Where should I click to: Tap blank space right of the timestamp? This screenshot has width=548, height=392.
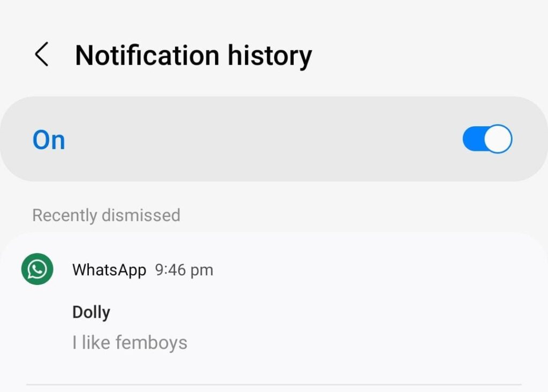point(364,270)
